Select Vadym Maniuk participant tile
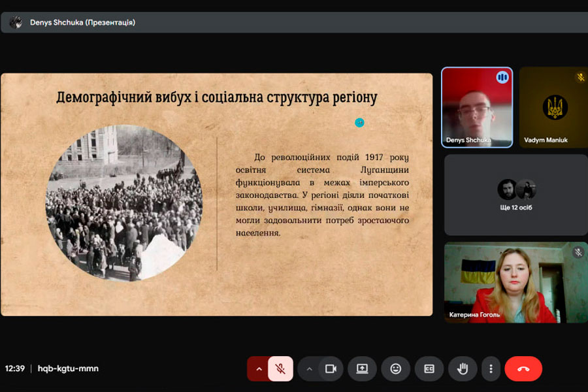The height and width of the screenshot is (392, 588). 553,107
